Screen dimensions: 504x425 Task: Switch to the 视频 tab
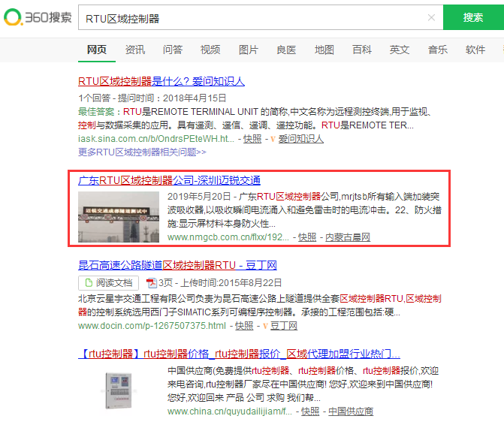click(210, 50)
